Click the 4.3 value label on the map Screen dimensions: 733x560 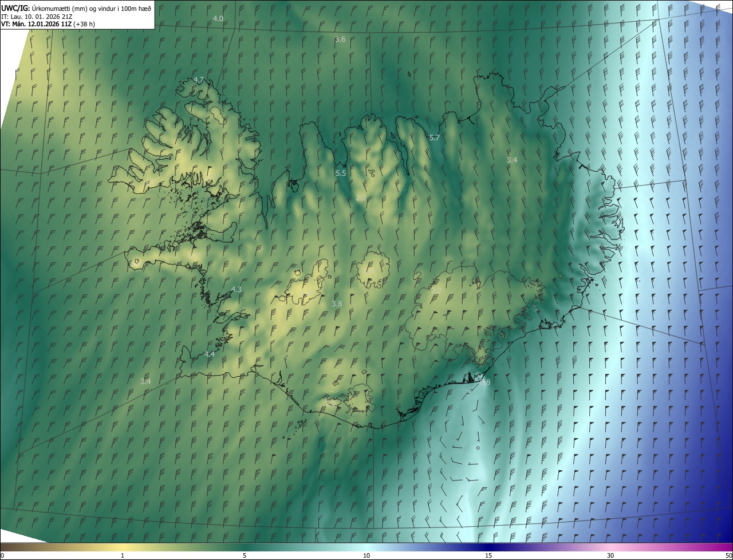point(236,289)
